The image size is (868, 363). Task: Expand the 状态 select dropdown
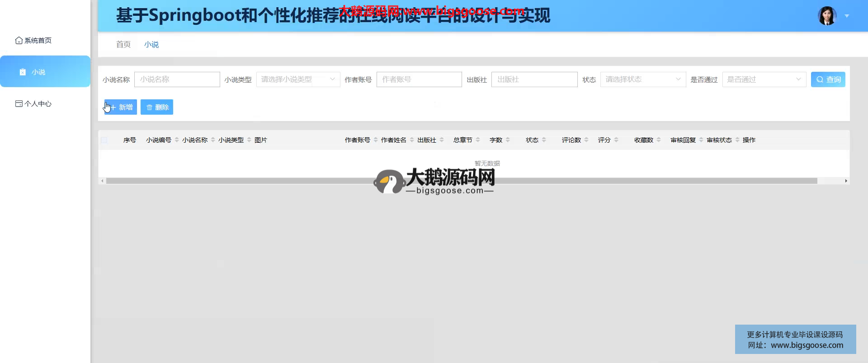pyautogui.click(x=642, y=79)
